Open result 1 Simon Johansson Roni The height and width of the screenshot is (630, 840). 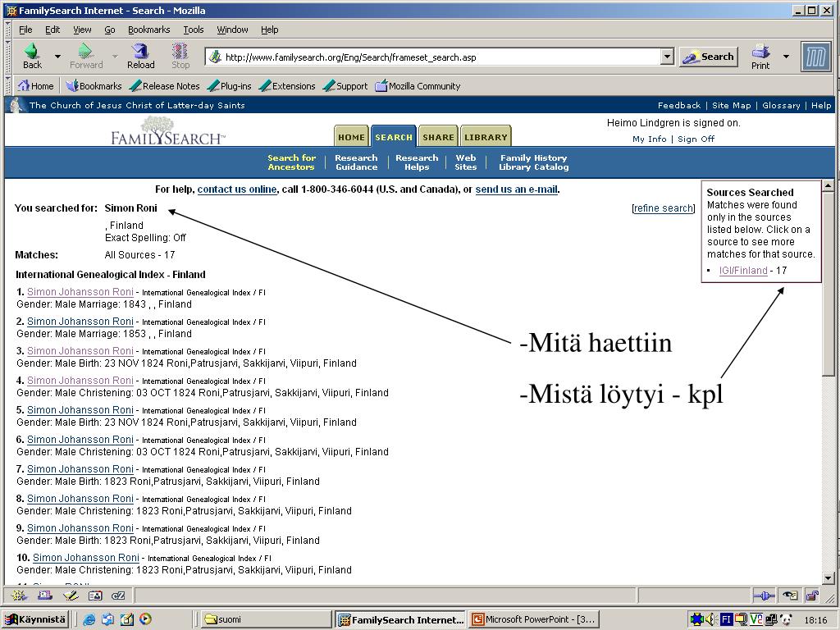(80, 292)
